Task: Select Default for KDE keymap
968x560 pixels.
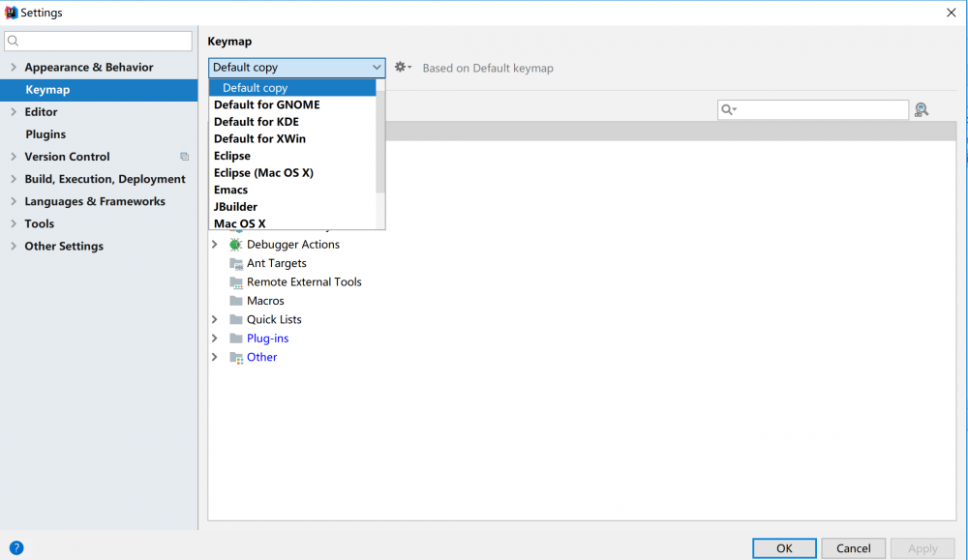Action: (292, 122)
